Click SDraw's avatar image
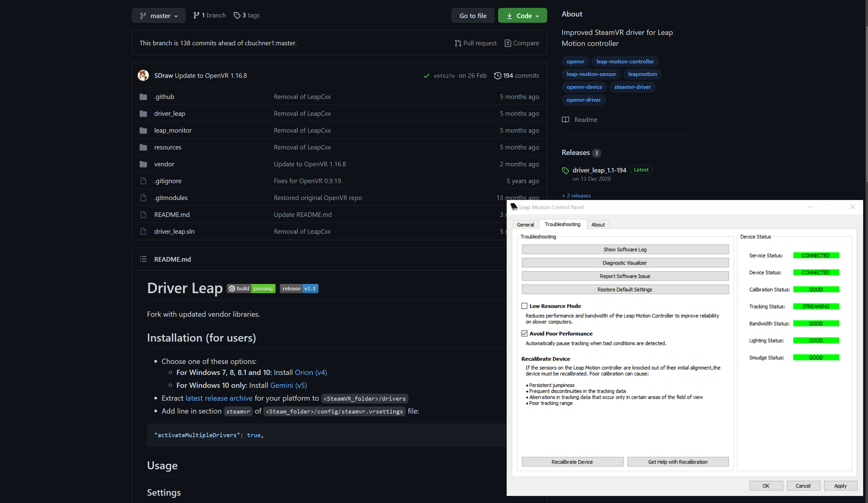 143,75
